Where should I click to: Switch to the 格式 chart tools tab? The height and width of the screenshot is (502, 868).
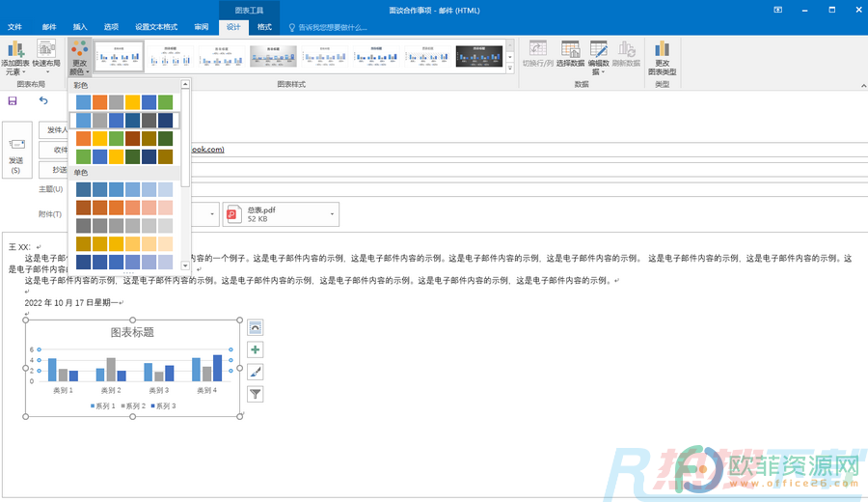pos(264,27)
